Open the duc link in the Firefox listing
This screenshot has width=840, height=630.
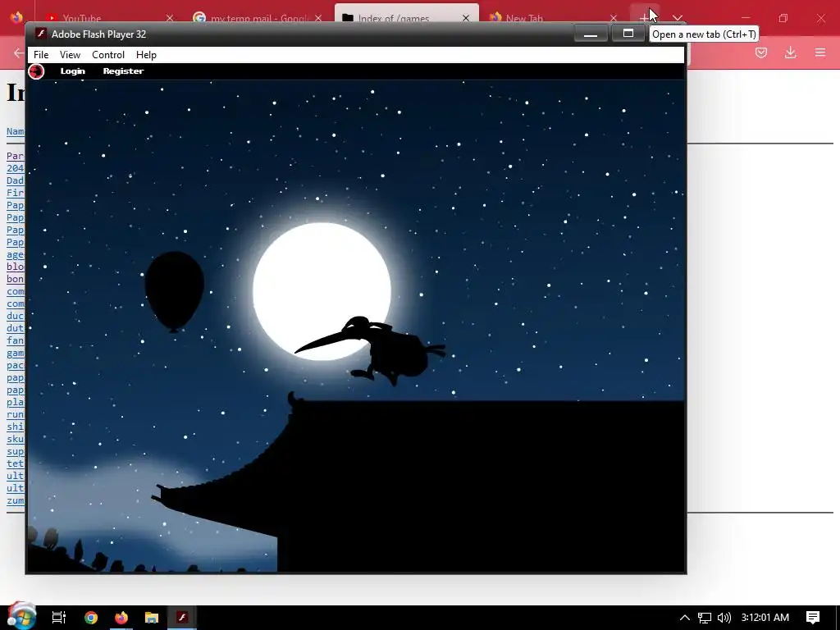coord(15,316)
